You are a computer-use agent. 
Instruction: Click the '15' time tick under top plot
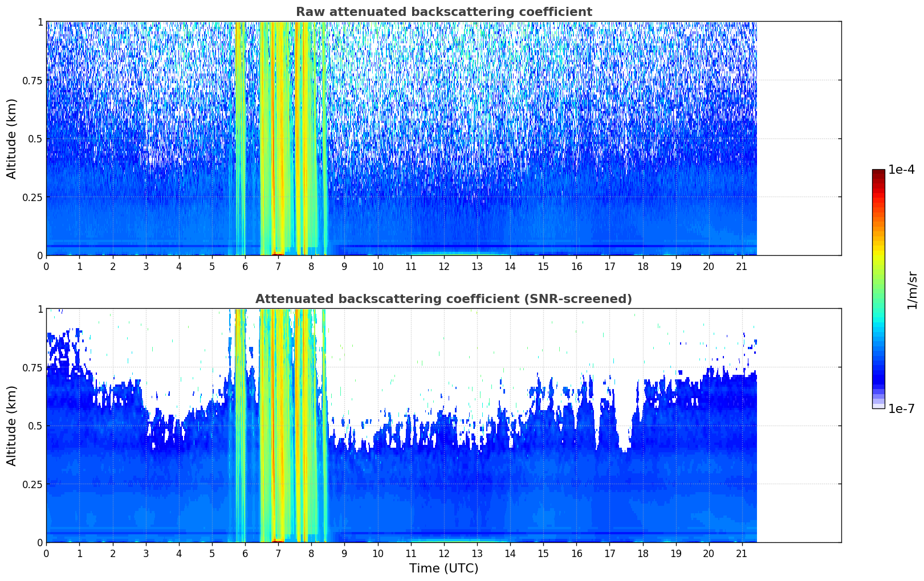point(543,267)
